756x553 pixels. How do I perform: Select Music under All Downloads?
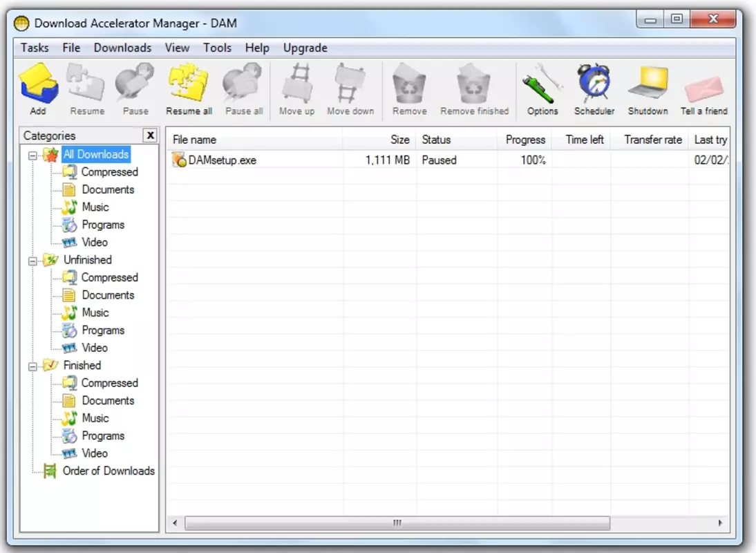coord(95,207)
